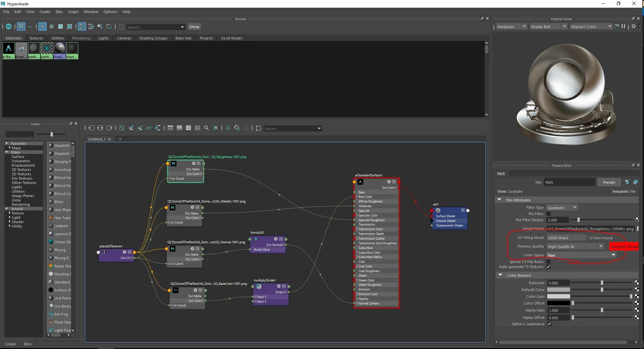
Task: Close the Untitled_1 graph tab
Action: tap(109, 139)
